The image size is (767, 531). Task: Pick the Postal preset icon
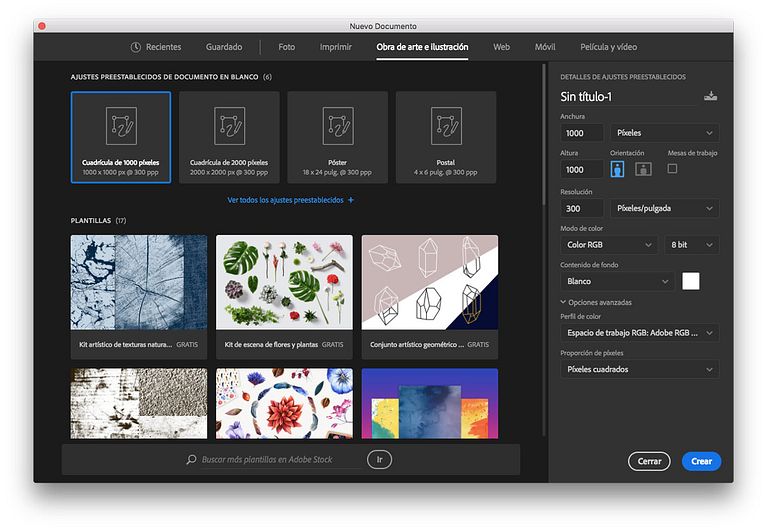pyautogui.click(x=446, y=126)
